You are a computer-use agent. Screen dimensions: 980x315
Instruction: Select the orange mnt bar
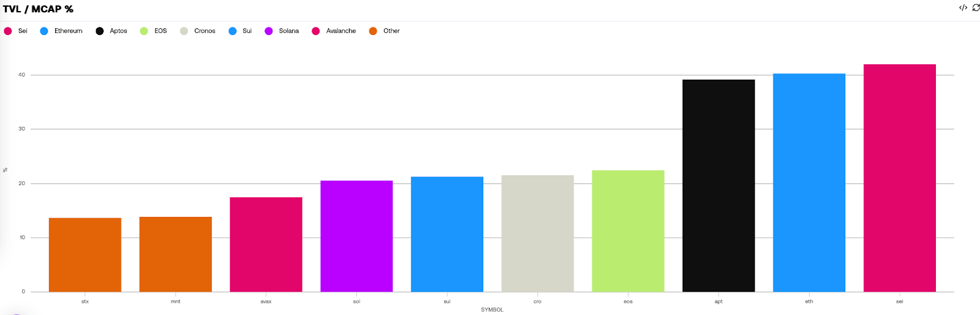pyautogui.click(x=176, y=254)
